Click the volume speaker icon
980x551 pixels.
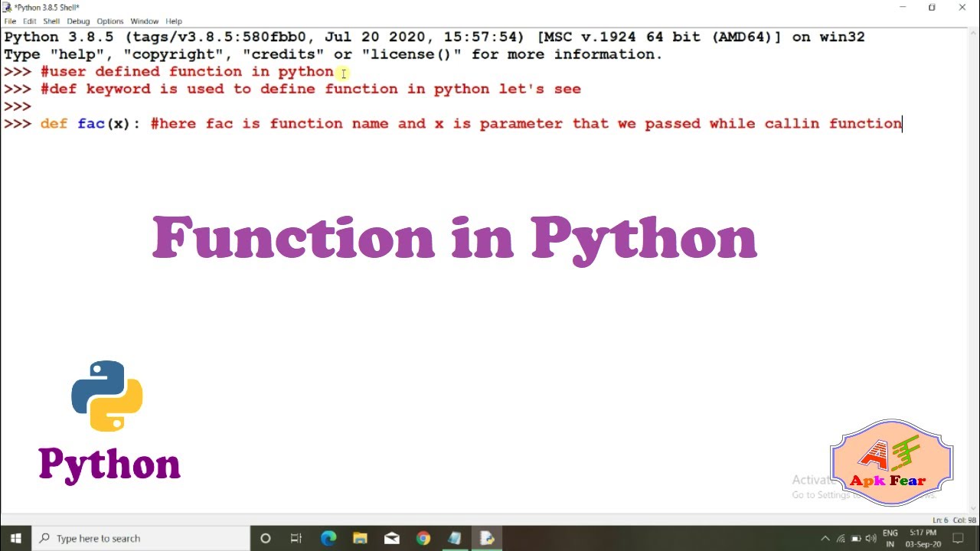coord(871,539)
